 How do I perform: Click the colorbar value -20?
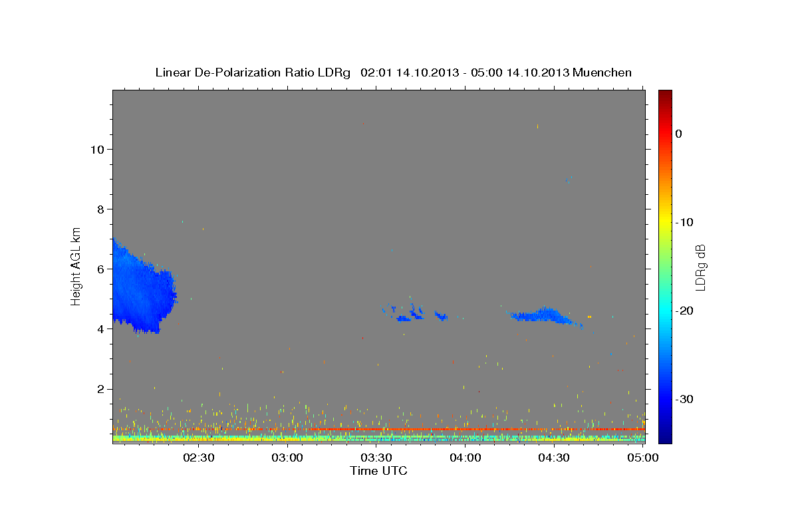click(x=685, y=311)
